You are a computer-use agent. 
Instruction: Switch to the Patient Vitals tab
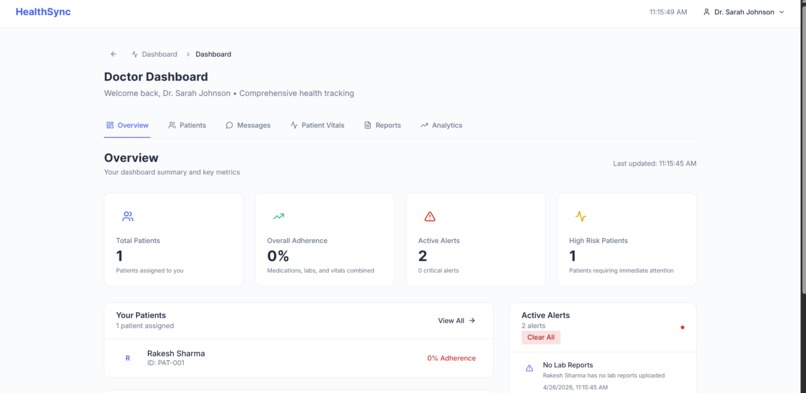coord(317,125)
